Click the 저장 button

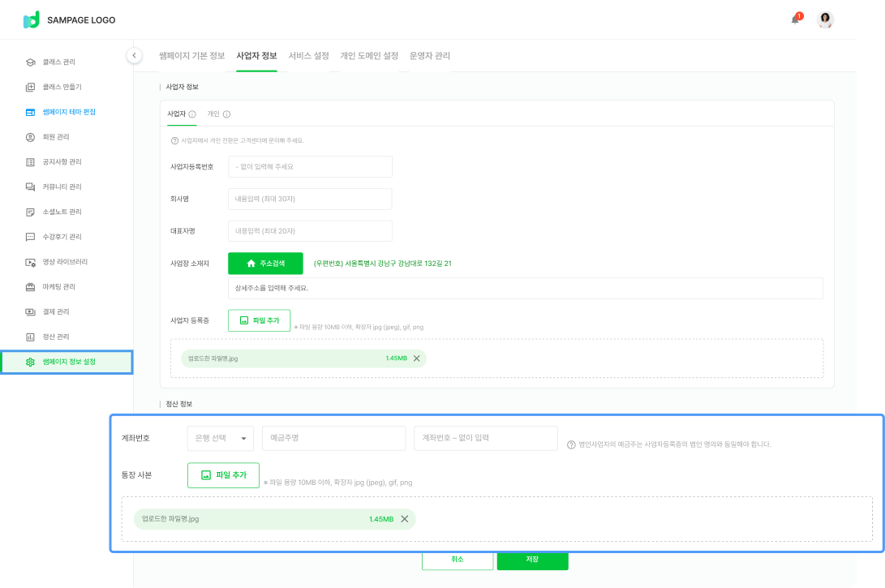(x=532, y=560)
